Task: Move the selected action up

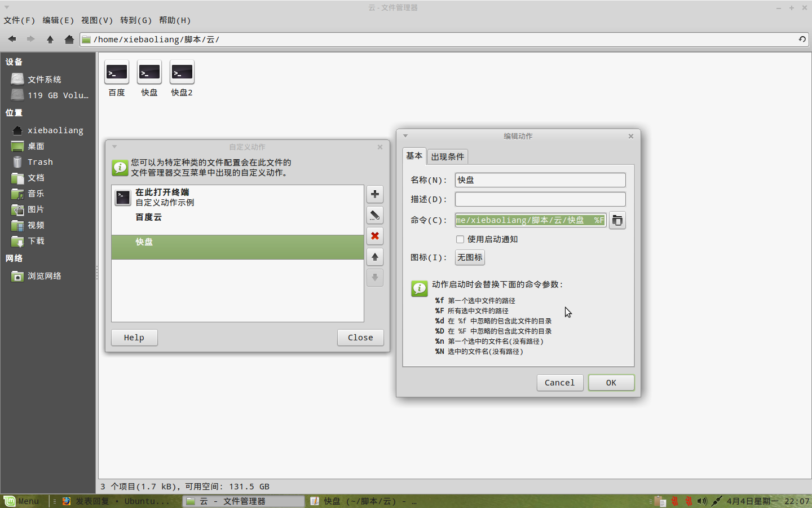Action: [375, 257]
